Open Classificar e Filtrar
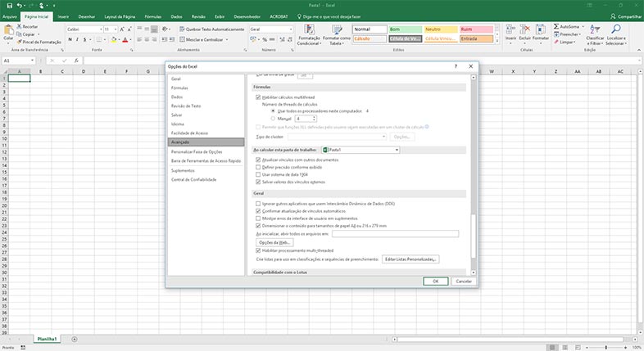Screen dimensions: 644x351 [595, 34]
